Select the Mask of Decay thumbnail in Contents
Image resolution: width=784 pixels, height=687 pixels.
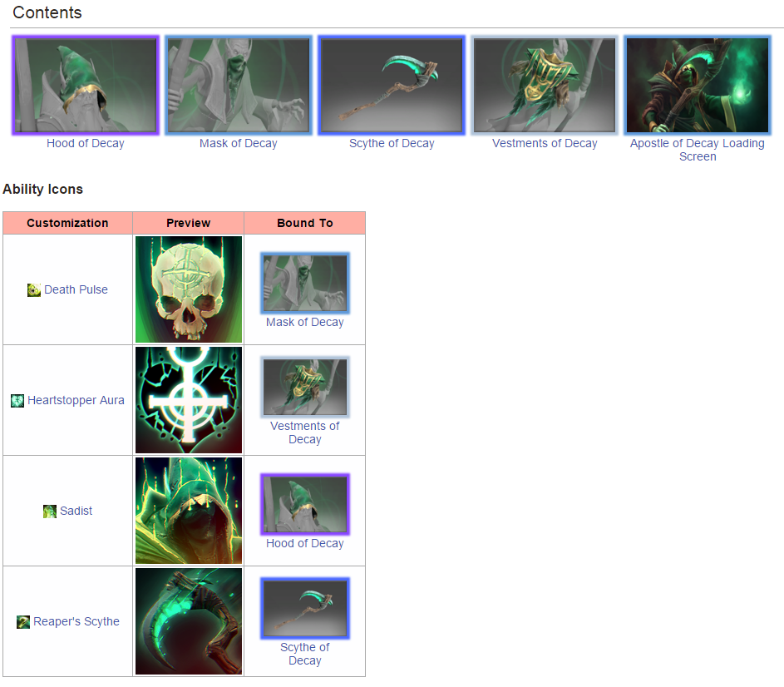(x=239, y=85)
